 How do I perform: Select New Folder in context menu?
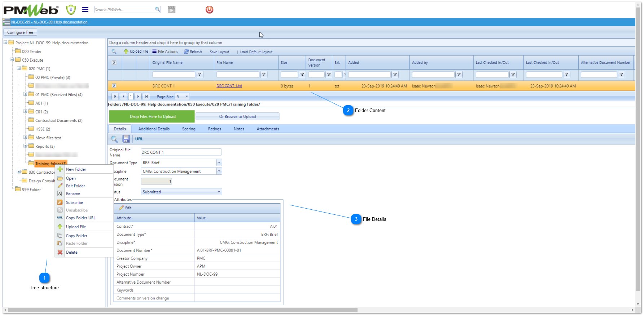click(x=76, y=169)
